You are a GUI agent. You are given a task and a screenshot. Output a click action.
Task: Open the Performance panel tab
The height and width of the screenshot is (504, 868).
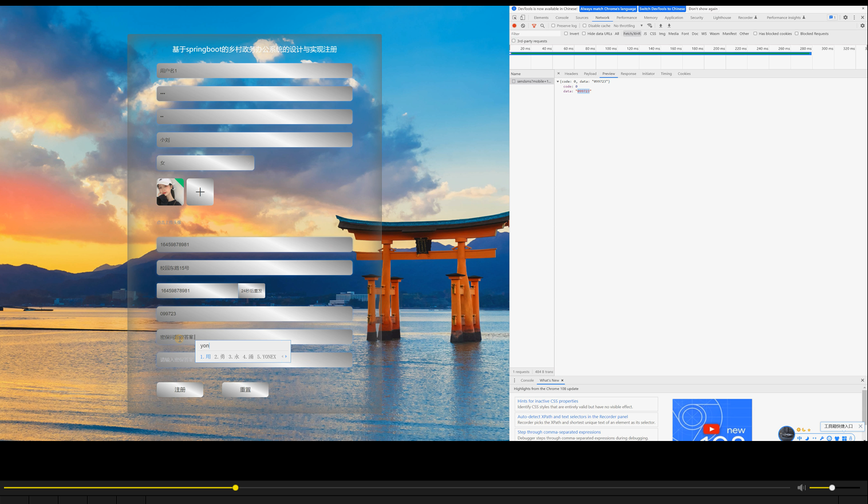point(626,18)
